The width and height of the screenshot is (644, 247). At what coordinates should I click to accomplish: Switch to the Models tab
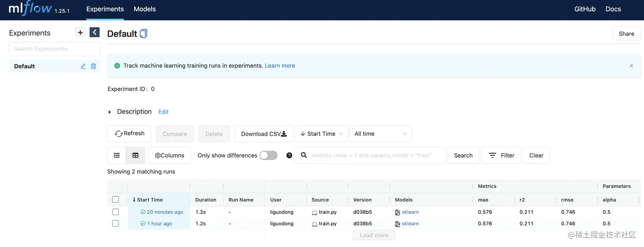pyautogui.click(x=144, y=9)
